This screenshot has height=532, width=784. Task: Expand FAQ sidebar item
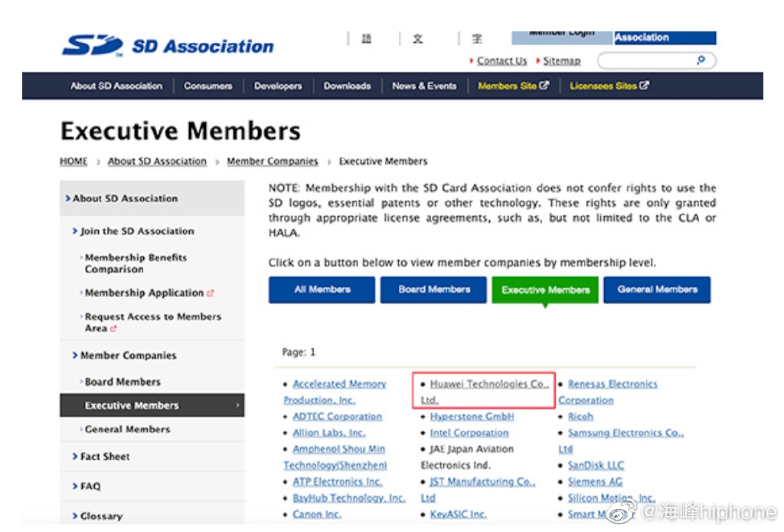click(90, 486)
